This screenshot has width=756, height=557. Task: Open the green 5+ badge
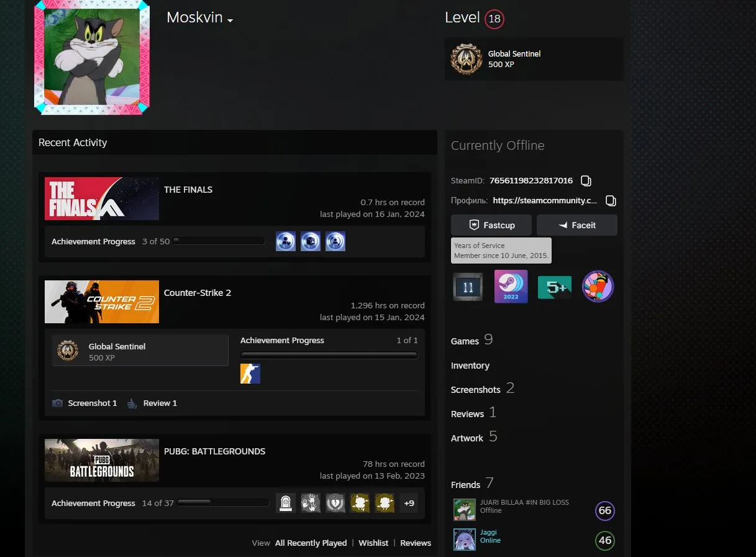click(554, 287)
